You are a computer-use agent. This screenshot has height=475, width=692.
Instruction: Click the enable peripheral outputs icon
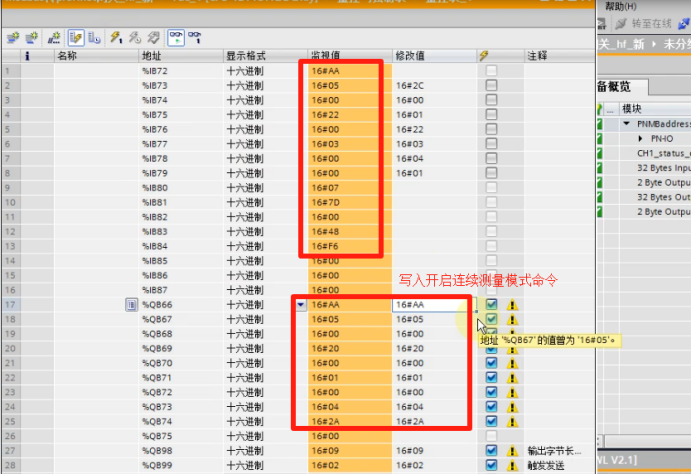[x=154, y=38]
